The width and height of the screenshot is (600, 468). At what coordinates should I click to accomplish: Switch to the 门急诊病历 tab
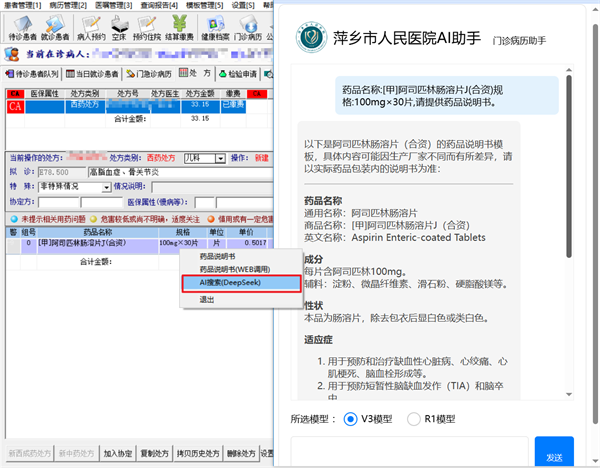[x=152, y=74]
